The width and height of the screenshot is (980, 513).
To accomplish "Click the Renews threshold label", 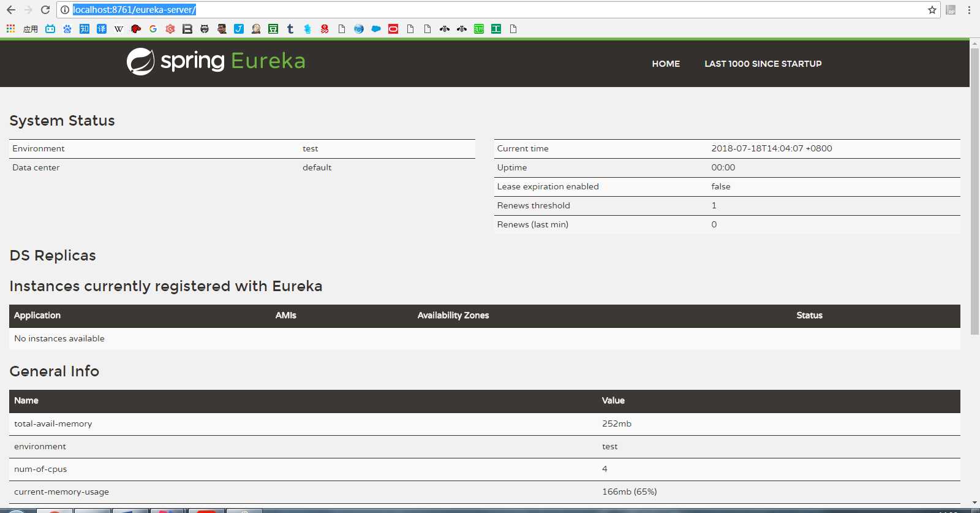I will click(533, 205).
